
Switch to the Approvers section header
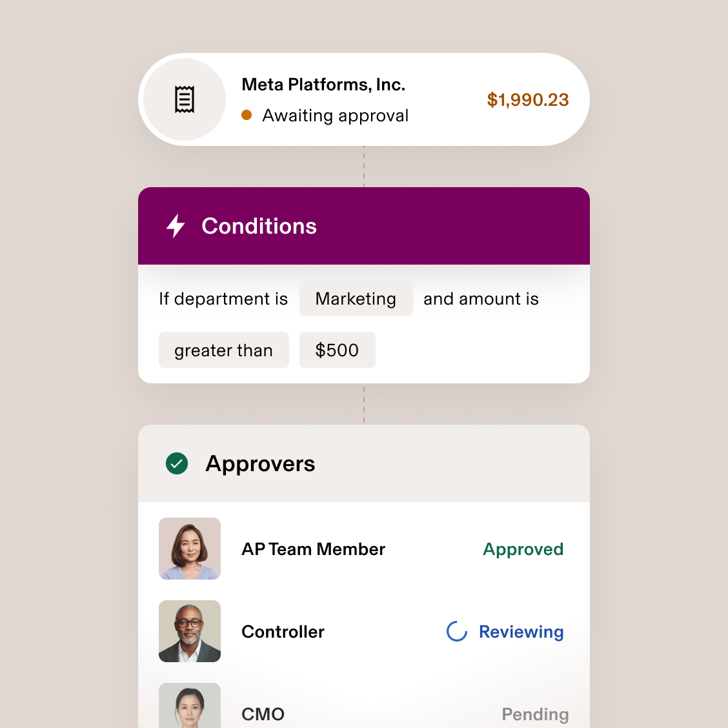click(261, 463)
